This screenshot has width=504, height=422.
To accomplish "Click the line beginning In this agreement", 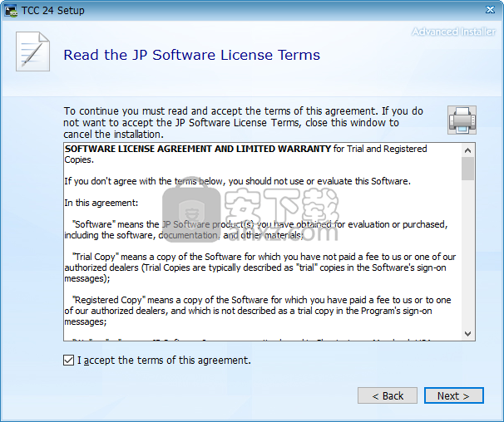I will [x=101, y=203].
